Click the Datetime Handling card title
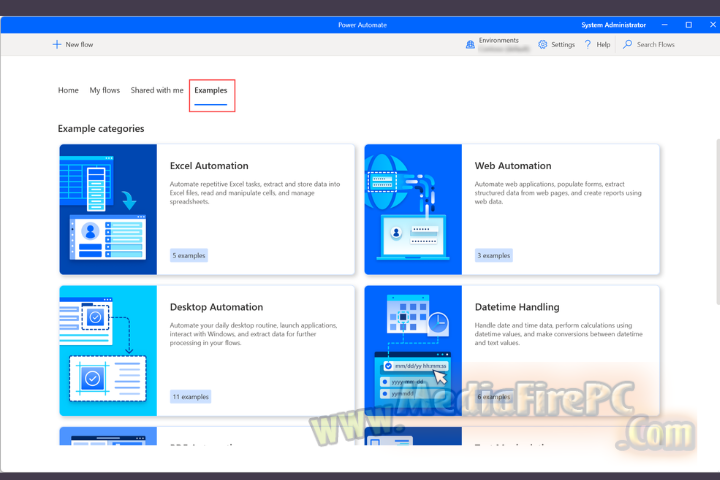The height and width of the screenshot is (480, 720). [x=517, y=307]
